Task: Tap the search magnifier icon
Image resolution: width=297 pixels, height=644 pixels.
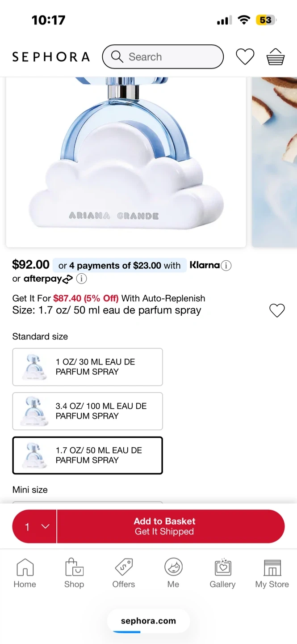Action: pos(117,57)
